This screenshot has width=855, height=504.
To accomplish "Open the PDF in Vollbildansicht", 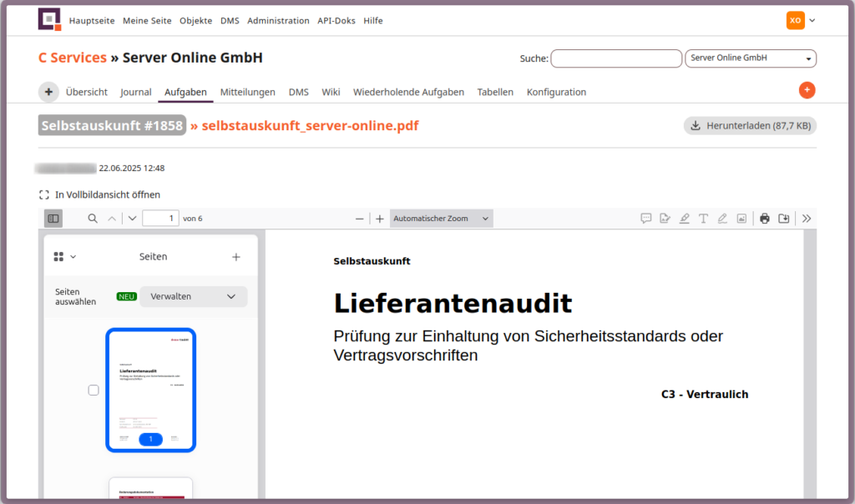I will [x=100, y=194].
